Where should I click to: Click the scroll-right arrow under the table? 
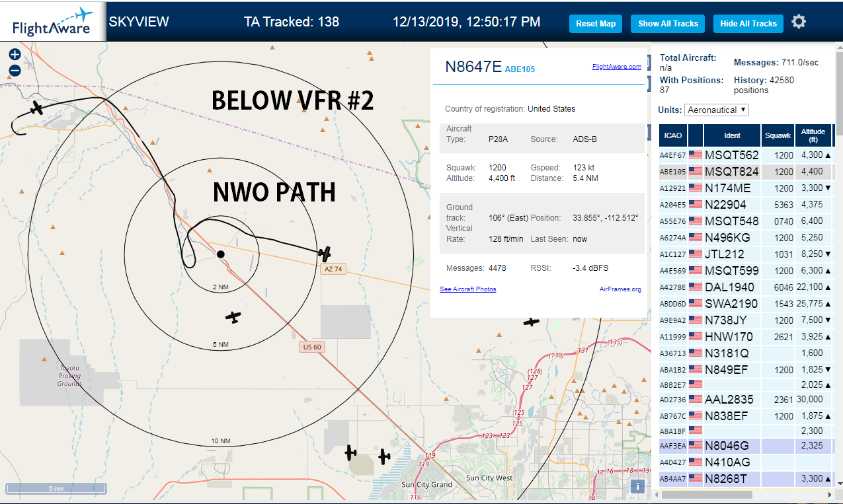[x=830, y=494]
